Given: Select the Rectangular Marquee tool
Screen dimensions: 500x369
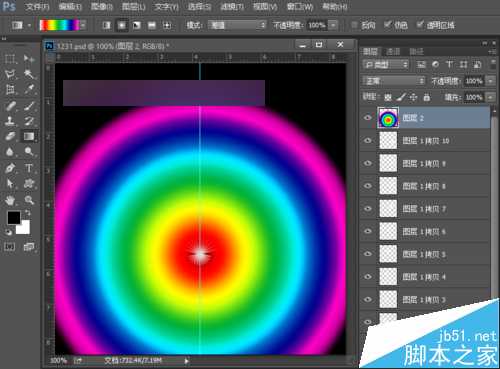Looking at the screenshot, I should click(x=10, y=59).
